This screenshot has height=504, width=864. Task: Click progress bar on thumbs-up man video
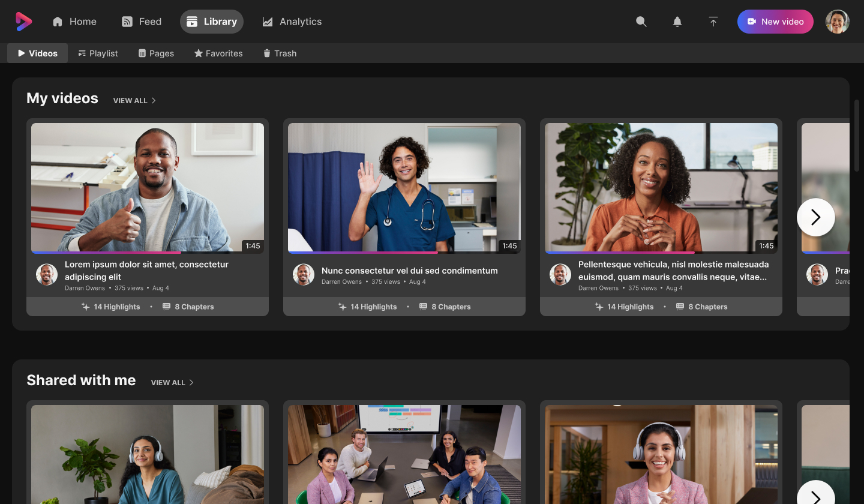point(148,253)
